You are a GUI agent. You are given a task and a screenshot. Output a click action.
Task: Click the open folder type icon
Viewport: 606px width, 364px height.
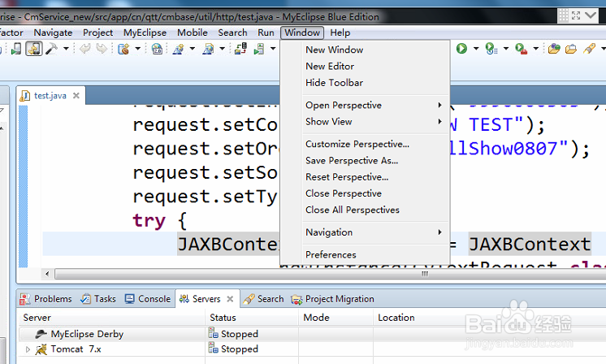pos(571,49)
